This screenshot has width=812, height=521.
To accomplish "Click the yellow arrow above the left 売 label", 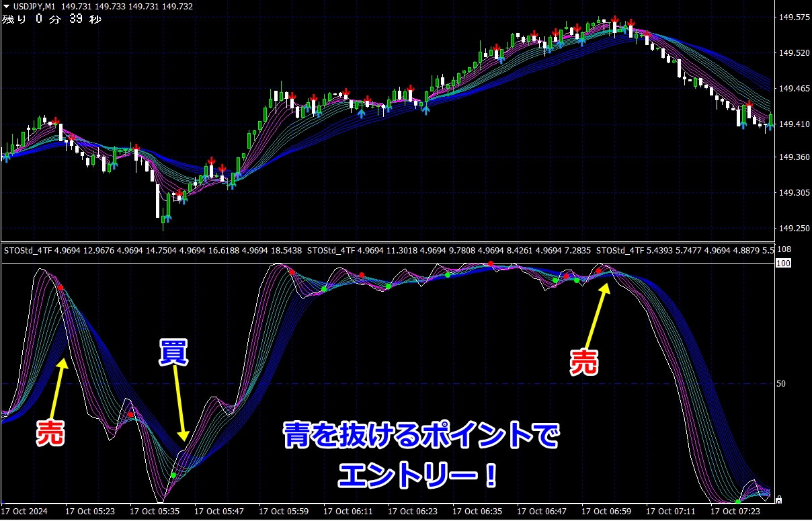I will pos(58,393).
